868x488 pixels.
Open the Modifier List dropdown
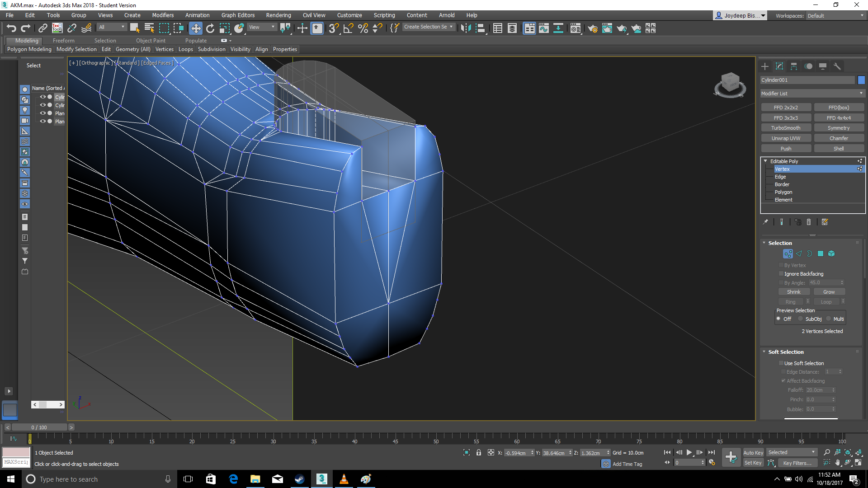pos(862,94)
